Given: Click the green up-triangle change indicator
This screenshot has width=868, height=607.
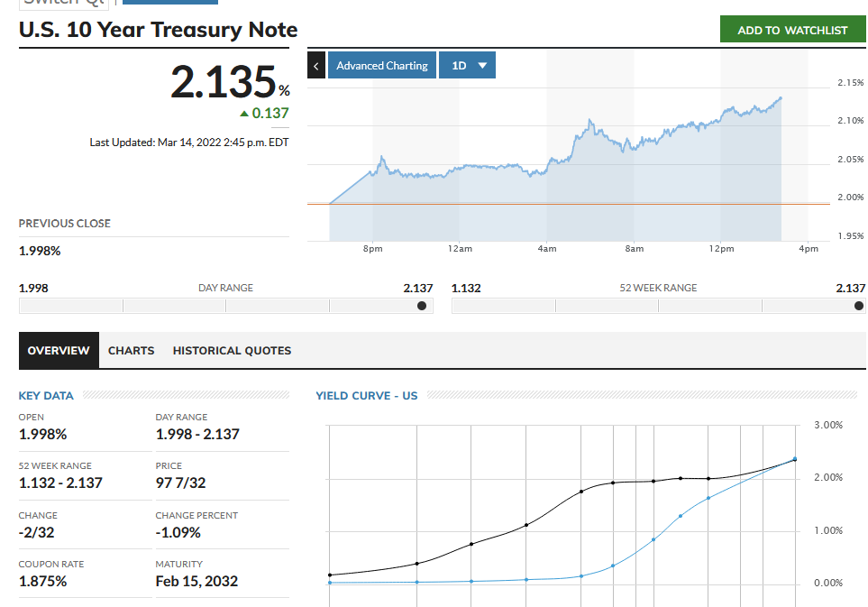Looking at the screenshot, I should click(244, 114).
